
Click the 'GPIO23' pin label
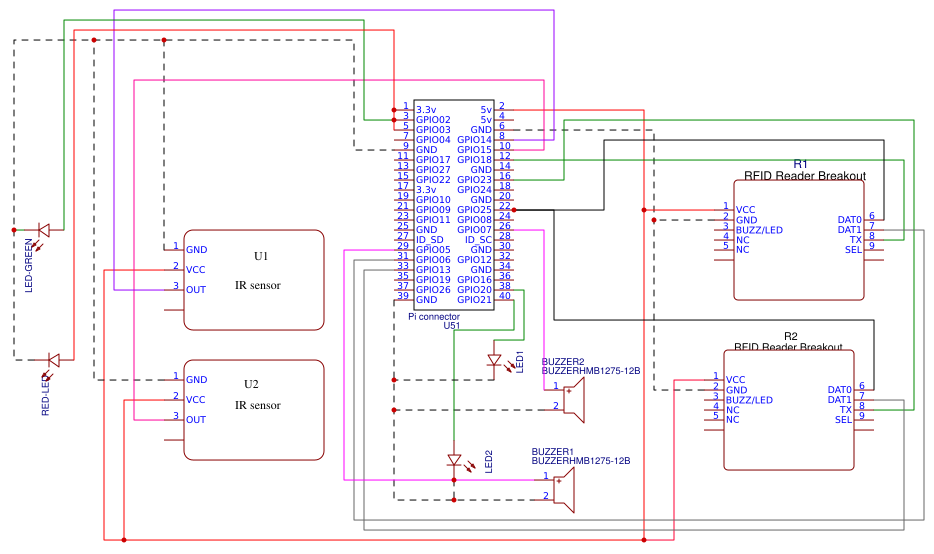tap(474, 180)
